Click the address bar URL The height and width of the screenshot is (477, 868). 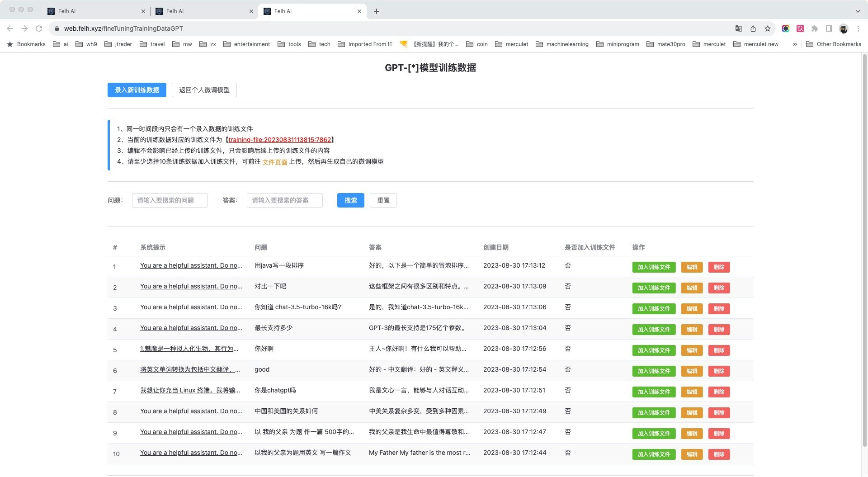coord(123,28)
